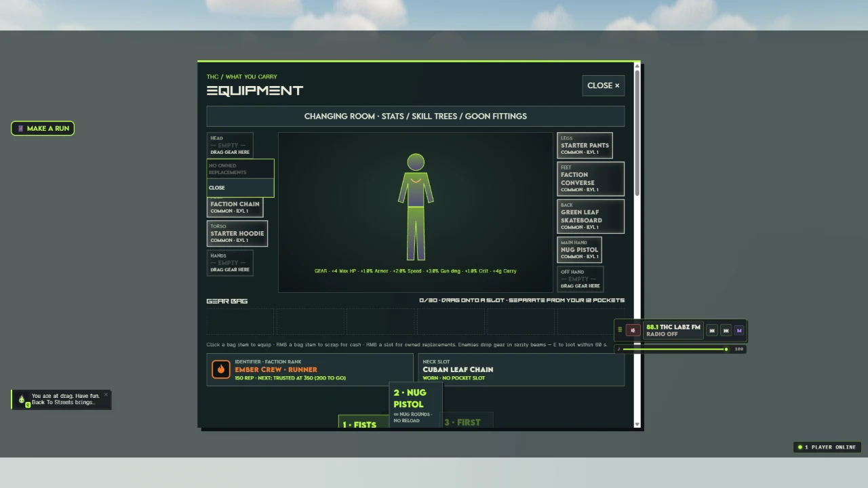
Task: Select the Green Leaf Skateboard back slot
Action: pyautogui.click(x=591, y=216)
